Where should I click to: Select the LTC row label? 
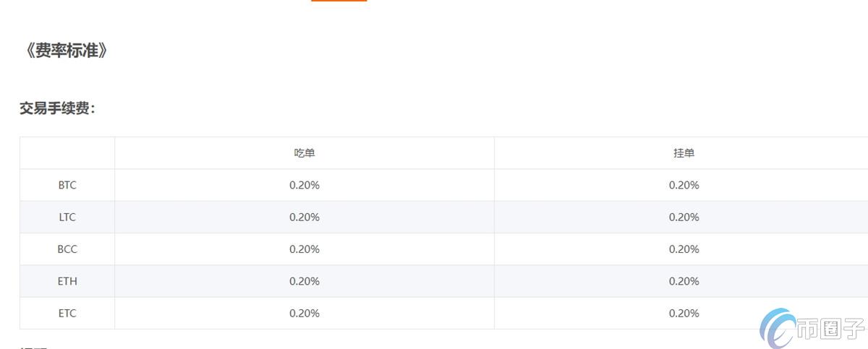[67, 217]
